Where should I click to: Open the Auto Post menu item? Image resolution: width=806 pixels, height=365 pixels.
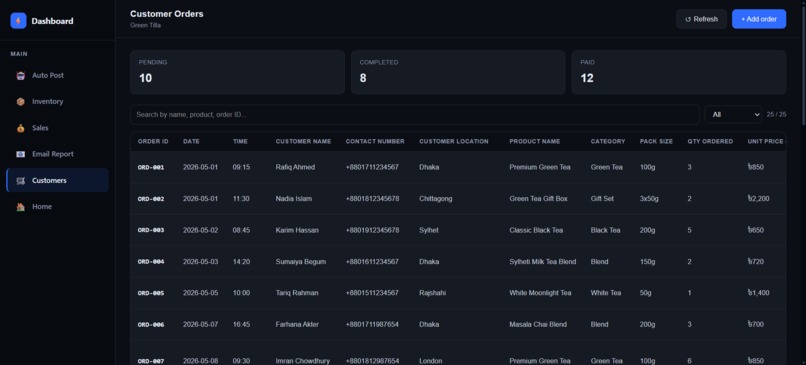click(x=58, y=76)
